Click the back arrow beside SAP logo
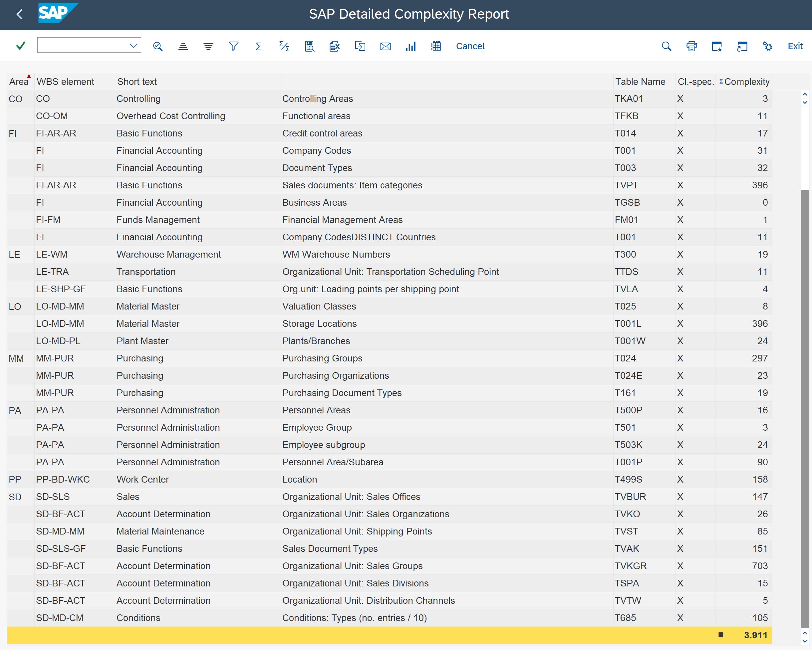This screenshot has width=812, height=650. (x=20, y=14)
